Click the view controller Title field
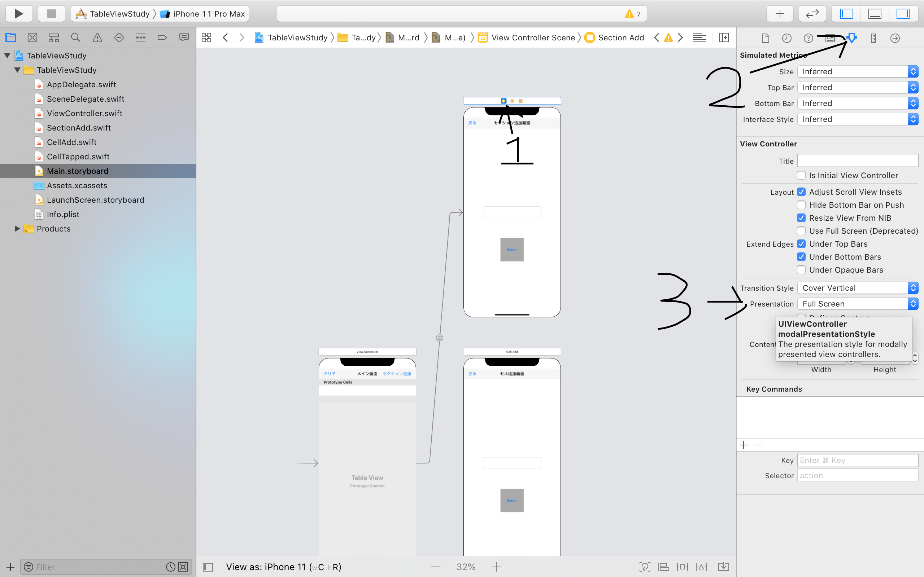Viewport: 924px width, 577px height. pos(857,161)
